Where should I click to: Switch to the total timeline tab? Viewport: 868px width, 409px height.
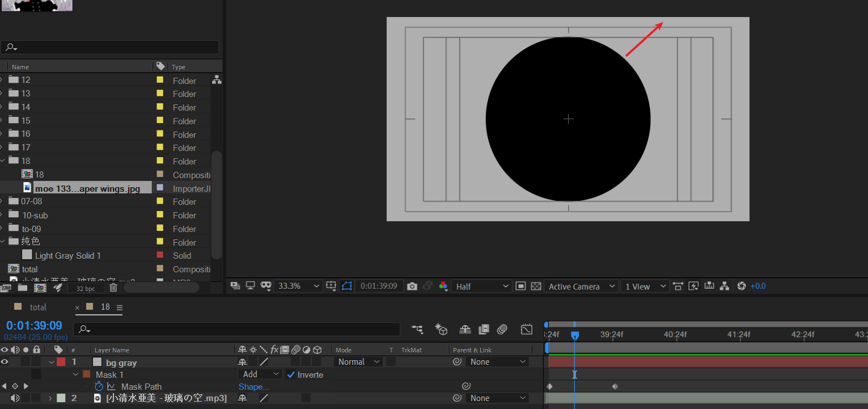coord(38,307)
